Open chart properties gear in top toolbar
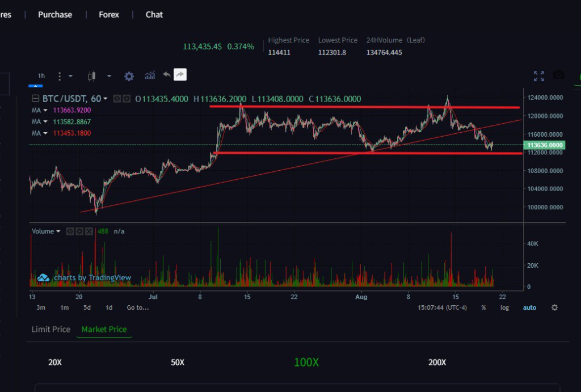Screen dimensions: 581x392 point(129,76)
